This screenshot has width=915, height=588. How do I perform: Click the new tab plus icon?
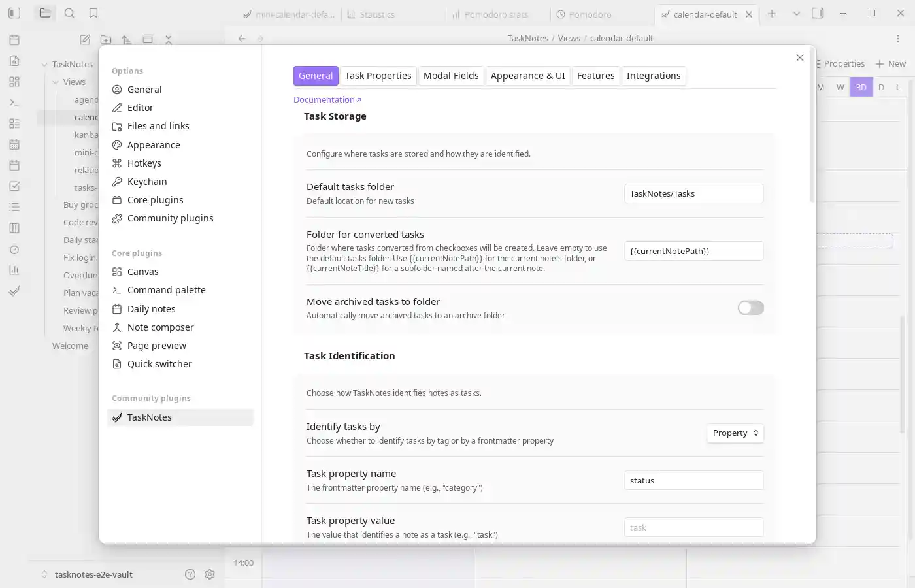772,14
